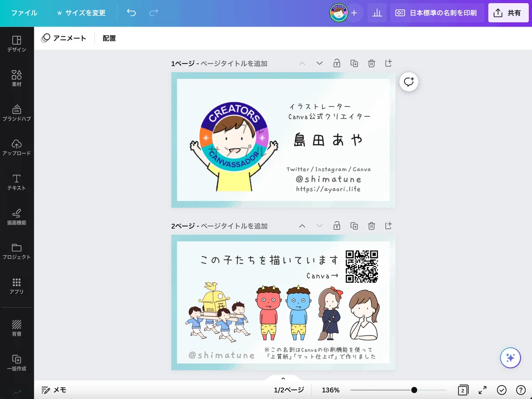Move page 2 down with the chevron
Screen dimensions: 532x399
pyautogui.click(x=320, y=226)
